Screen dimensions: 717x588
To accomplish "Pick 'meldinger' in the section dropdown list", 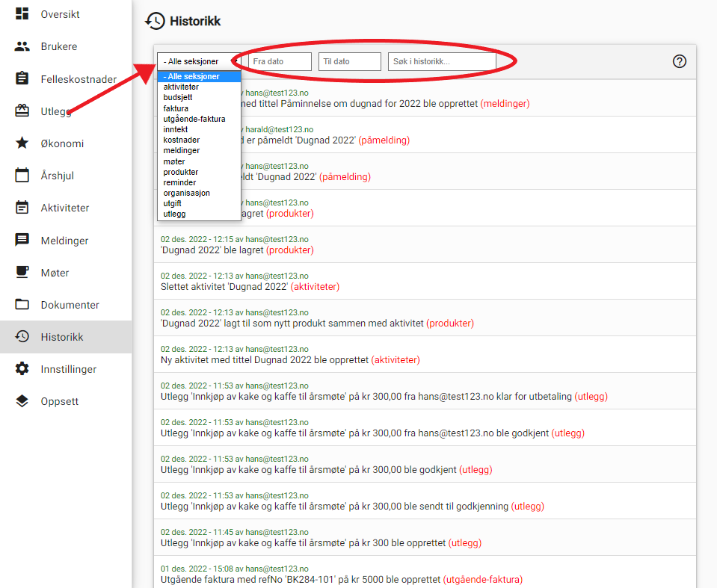I will pyautogui.click(x=182, y=150).
